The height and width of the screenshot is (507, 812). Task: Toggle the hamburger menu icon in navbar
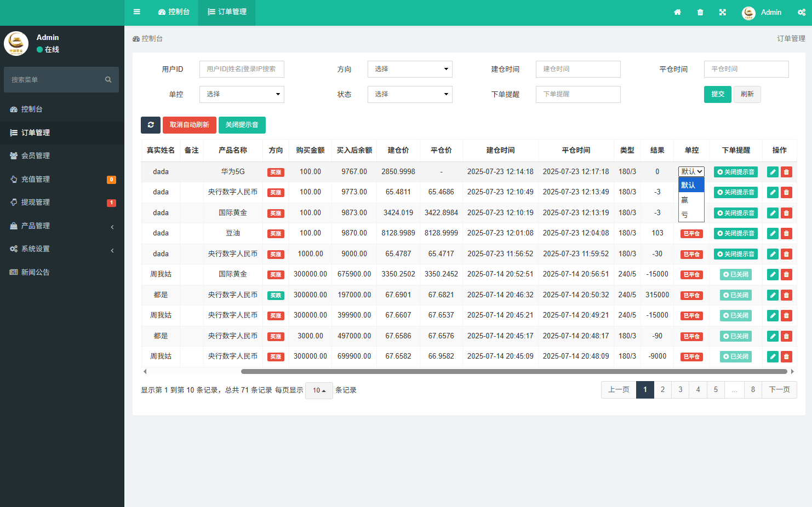point(136,12)
